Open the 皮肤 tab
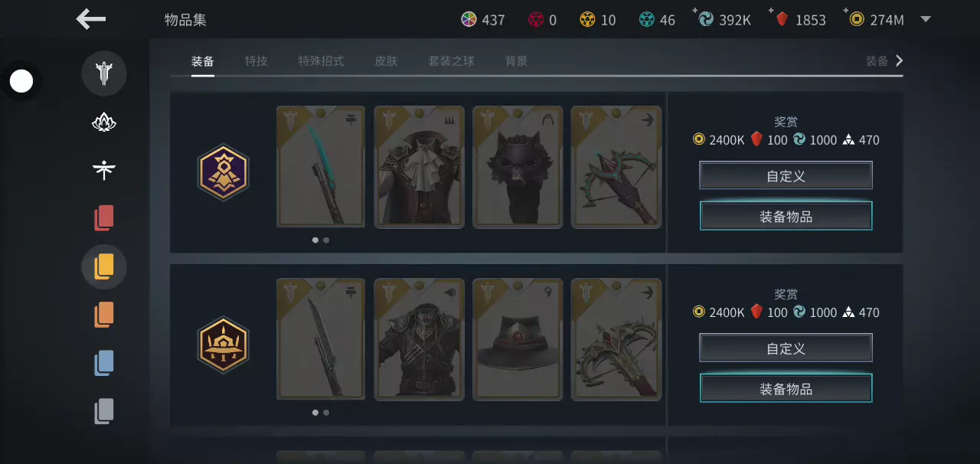 pos(386,61)
